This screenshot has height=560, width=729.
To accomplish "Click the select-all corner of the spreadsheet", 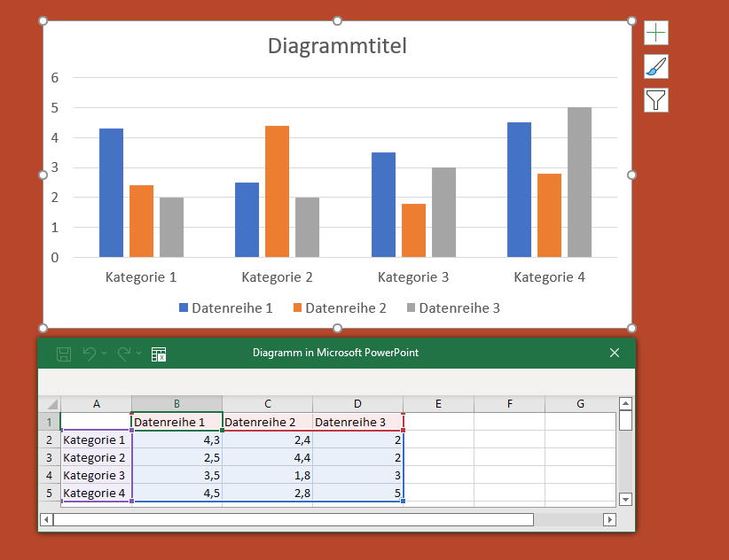I will point(50,404).
